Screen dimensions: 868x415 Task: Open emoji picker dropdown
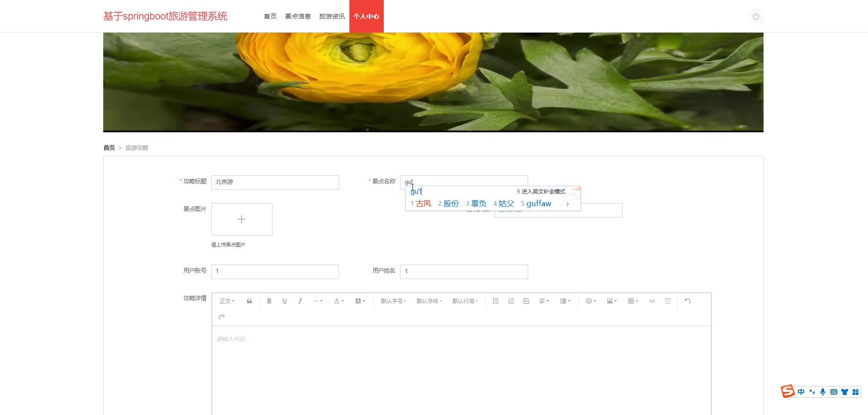pos(591,301)
